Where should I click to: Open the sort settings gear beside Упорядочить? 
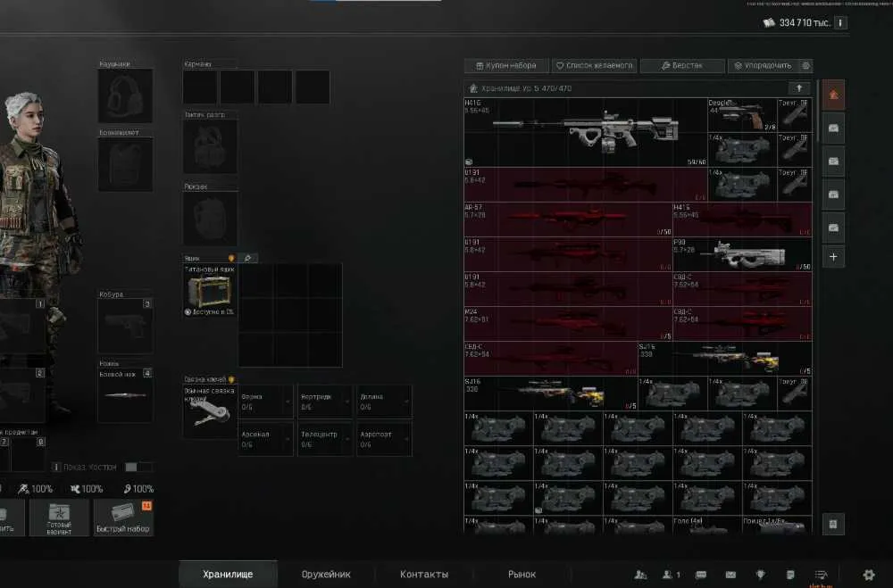(805, 66)
